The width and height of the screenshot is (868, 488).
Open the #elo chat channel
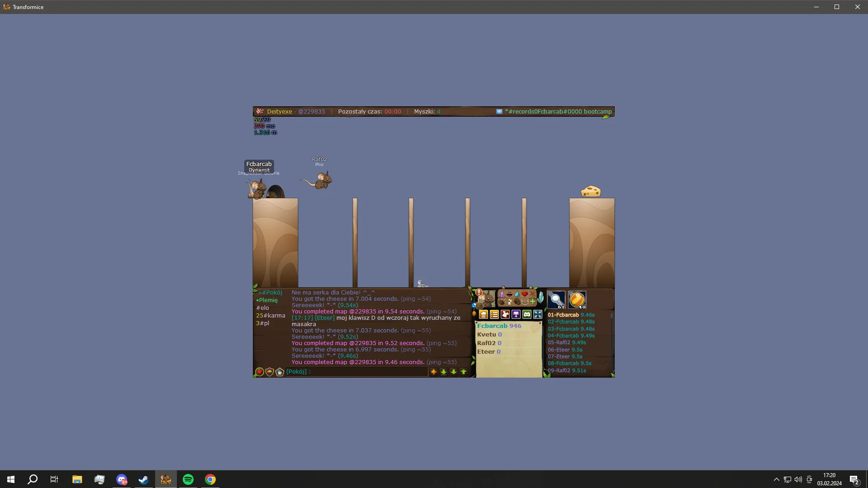pyautogui.click(x=262, y=308)
